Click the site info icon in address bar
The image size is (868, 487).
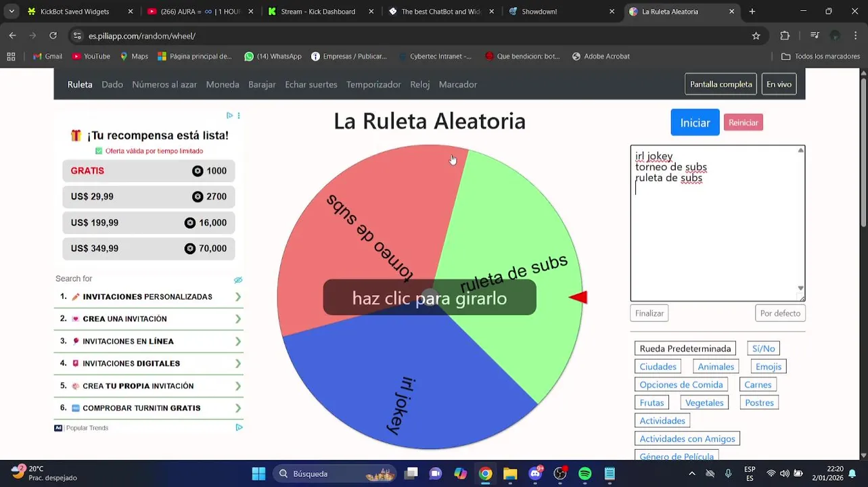(76, 36)
